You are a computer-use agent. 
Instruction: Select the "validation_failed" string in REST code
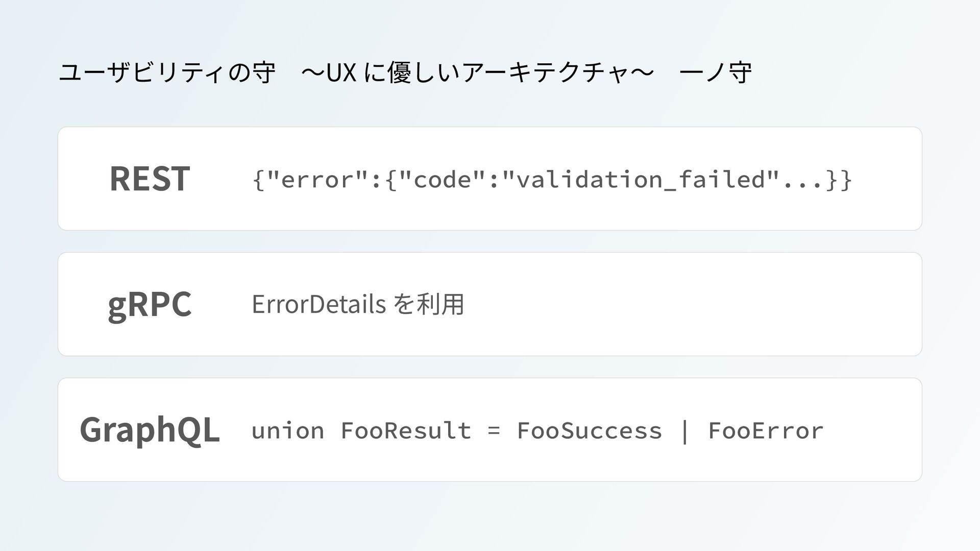(641, 179)
